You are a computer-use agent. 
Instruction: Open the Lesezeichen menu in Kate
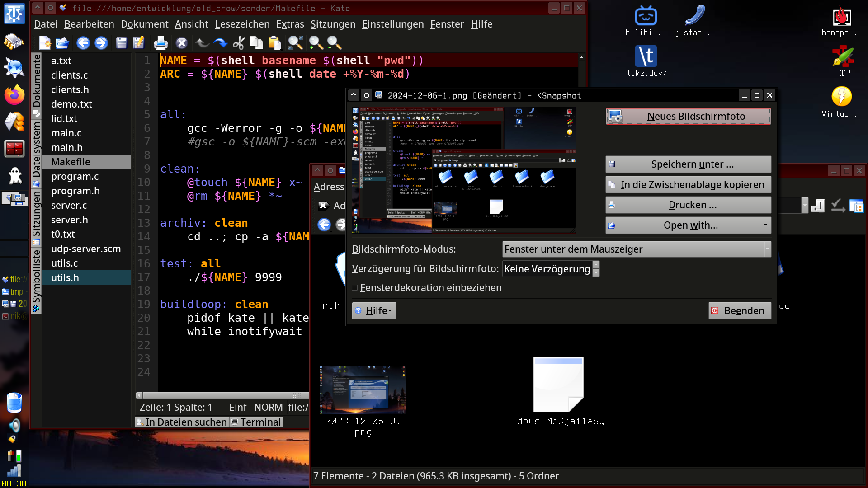242,24
